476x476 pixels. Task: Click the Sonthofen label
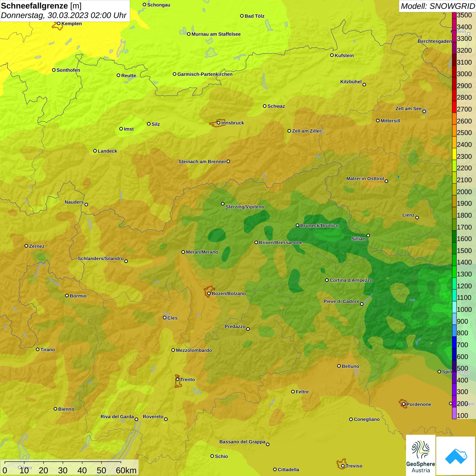tap(68, 70)
